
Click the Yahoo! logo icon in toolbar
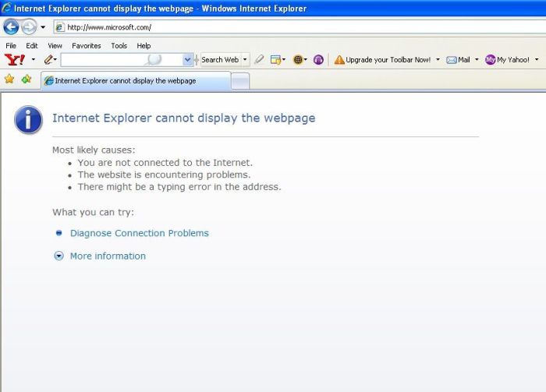pos(14,59)
